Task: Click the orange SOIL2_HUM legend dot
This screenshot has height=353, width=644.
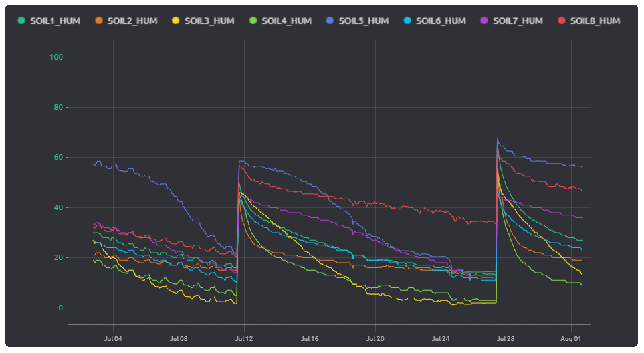Action: pos(98,21)
